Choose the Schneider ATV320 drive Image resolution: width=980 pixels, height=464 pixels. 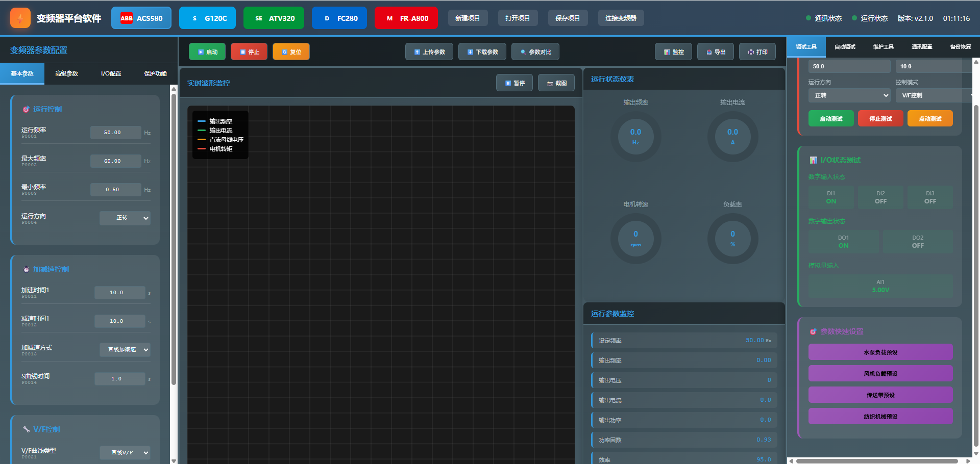point(274,18)
